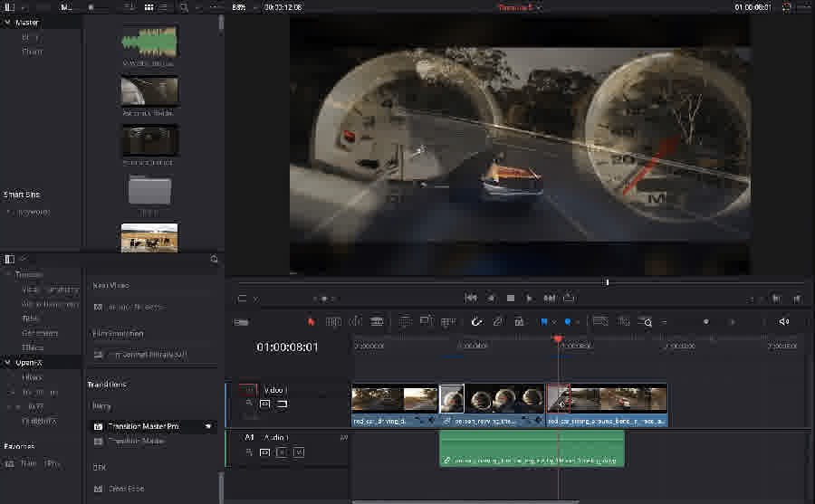
Task: Switch media pool to list view
Action: pyautogui.click(x=163, y=7)
